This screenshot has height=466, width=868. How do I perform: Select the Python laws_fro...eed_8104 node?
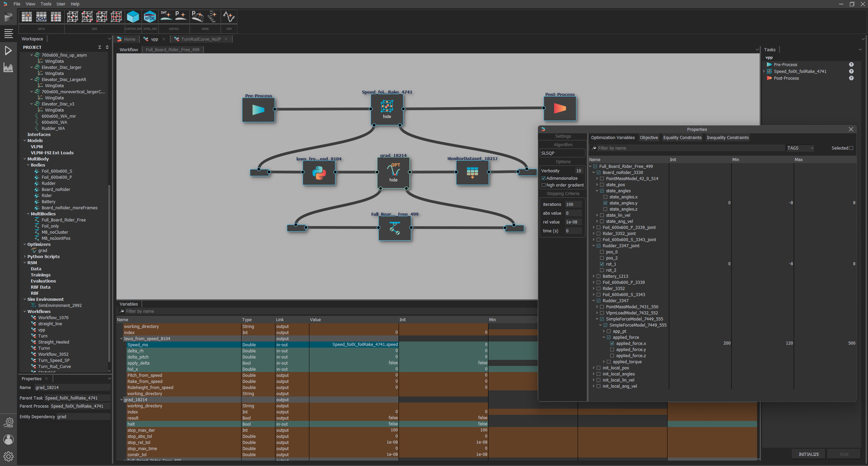pyautogui.click(x=319, y=173)
